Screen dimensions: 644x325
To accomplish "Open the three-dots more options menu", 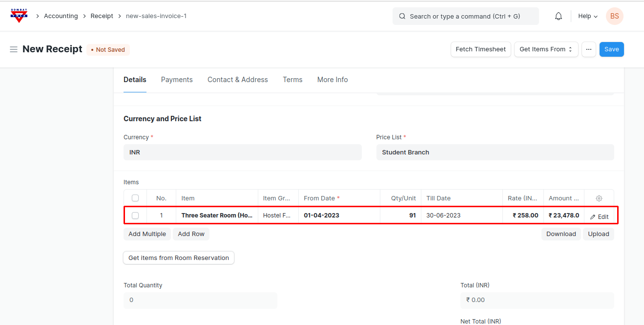I will pos(589,49).
